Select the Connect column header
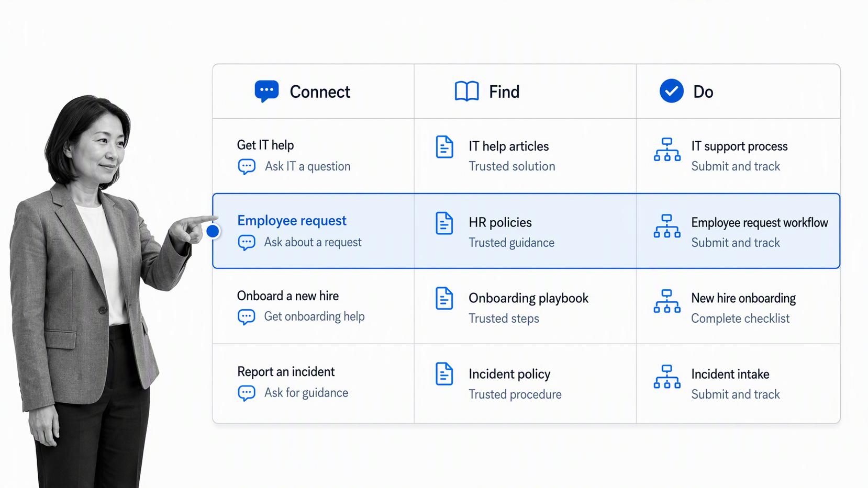The height and width of the screenshot is (488, 868). [313, 92]
